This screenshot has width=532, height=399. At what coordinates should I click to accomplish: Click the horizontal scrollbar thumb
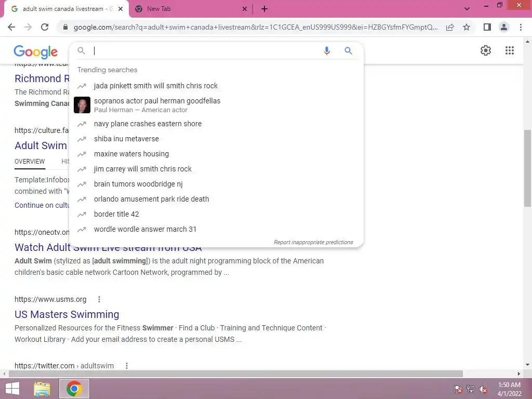click(x=236, y=374)
